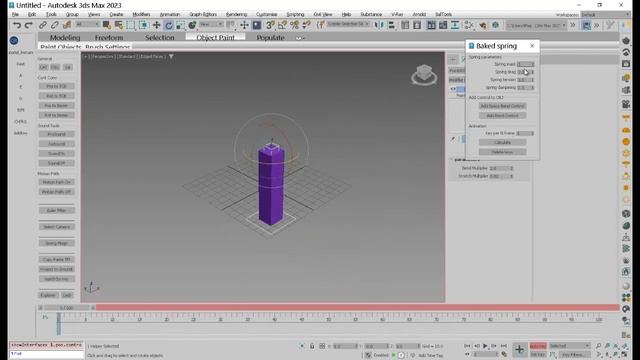Screen dimensions: 640x360
Task: Open the Modifiers menu
Action: coord(141,14)
